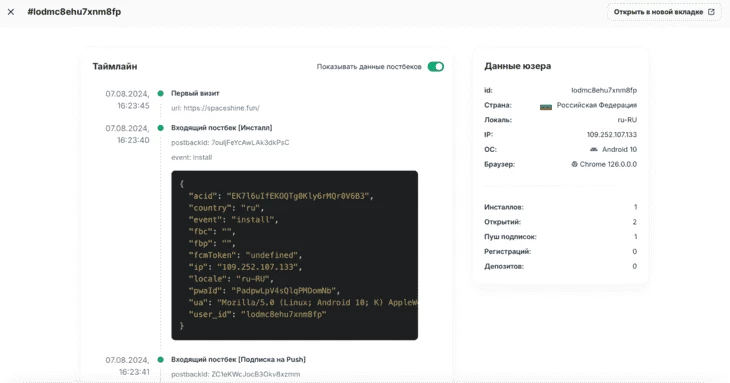
Task: Click the Открытий count value
Action: 634,222
